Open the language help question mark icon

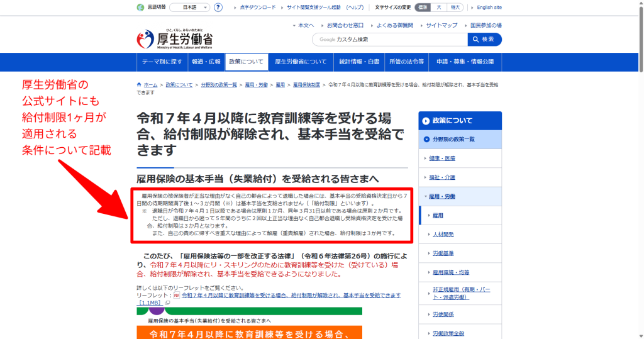218,8
